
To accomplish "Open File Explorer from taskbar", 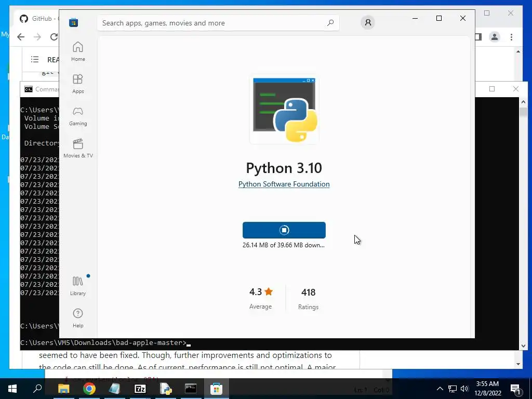I will pos(64,389).
